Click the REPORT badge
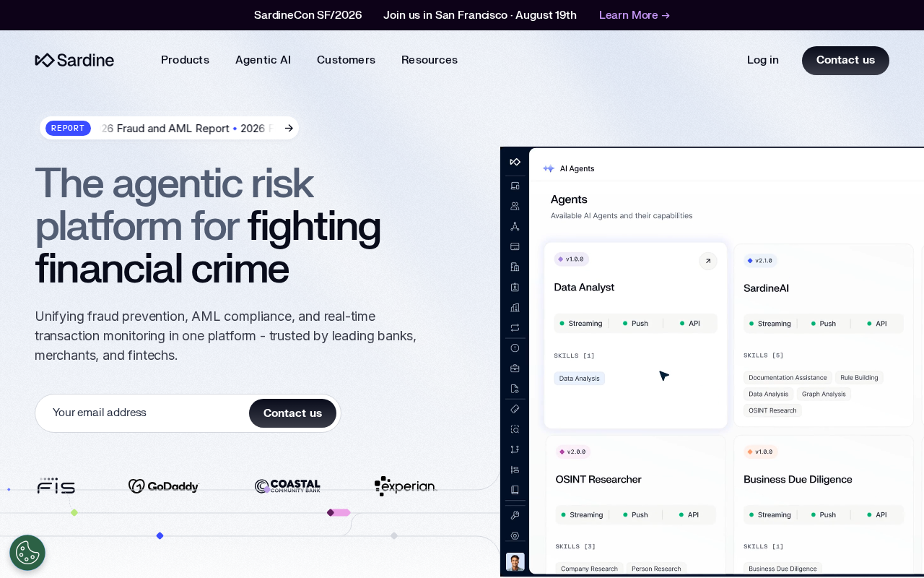 (x=68, y=128)
